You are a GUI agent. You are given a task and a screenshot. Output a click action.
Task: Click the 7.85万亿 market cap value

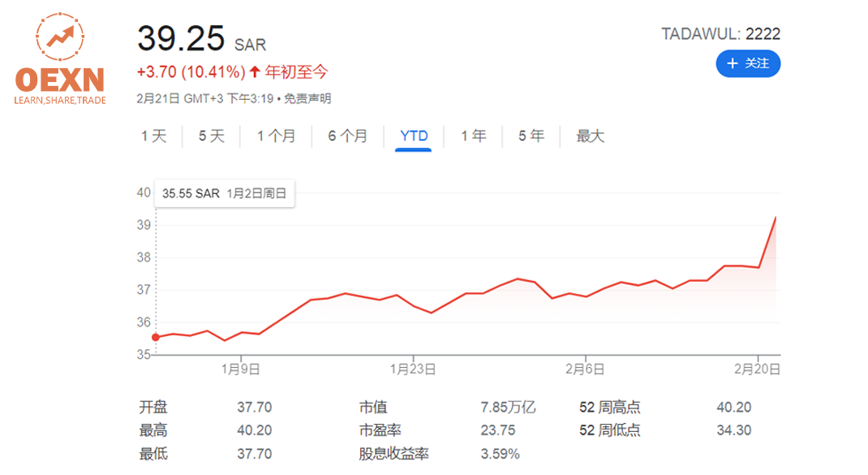point(508,408)
